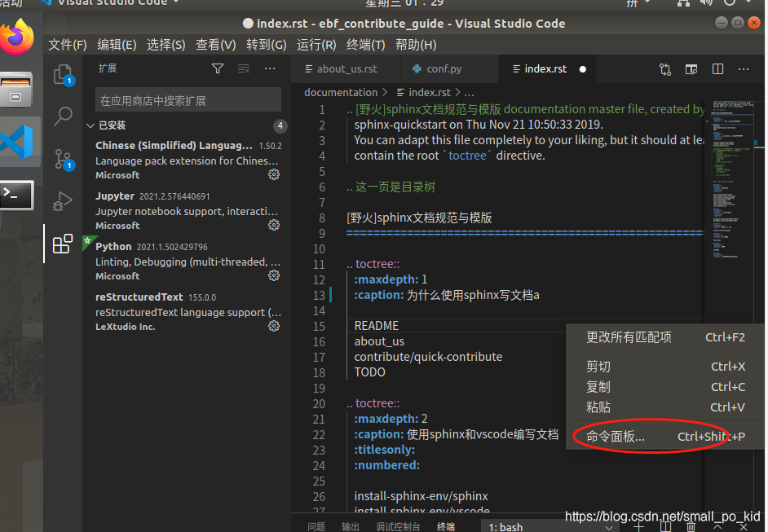
Task: Open the 查看(V) menu
Action: coord(216,45)
